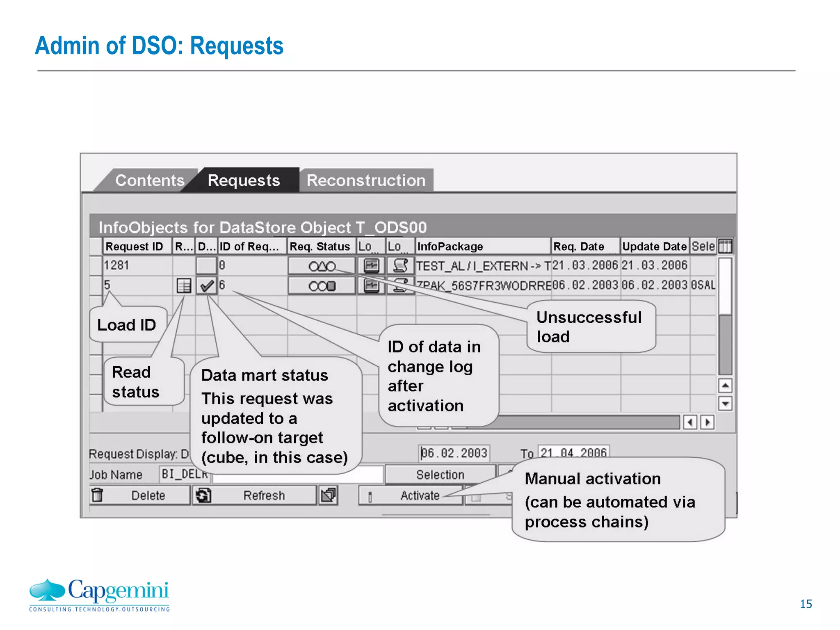Screen dimensions: 840x630
Task: Click the trash can icon on Delete
Action: [98, 495]
